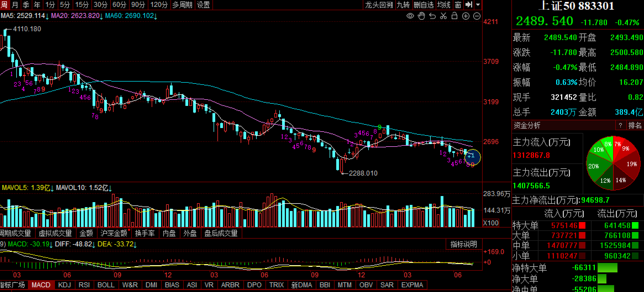Zoom out with the minus circle icon
The height and width of the screenshot is (292, 644).
pos(477,16)
